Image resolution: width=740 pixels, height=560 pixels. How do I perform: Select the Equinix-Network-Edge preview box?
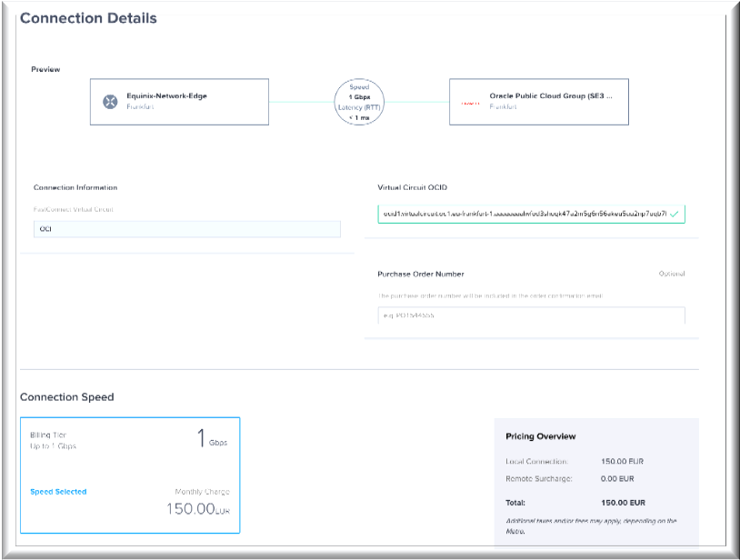coord(179,102)
